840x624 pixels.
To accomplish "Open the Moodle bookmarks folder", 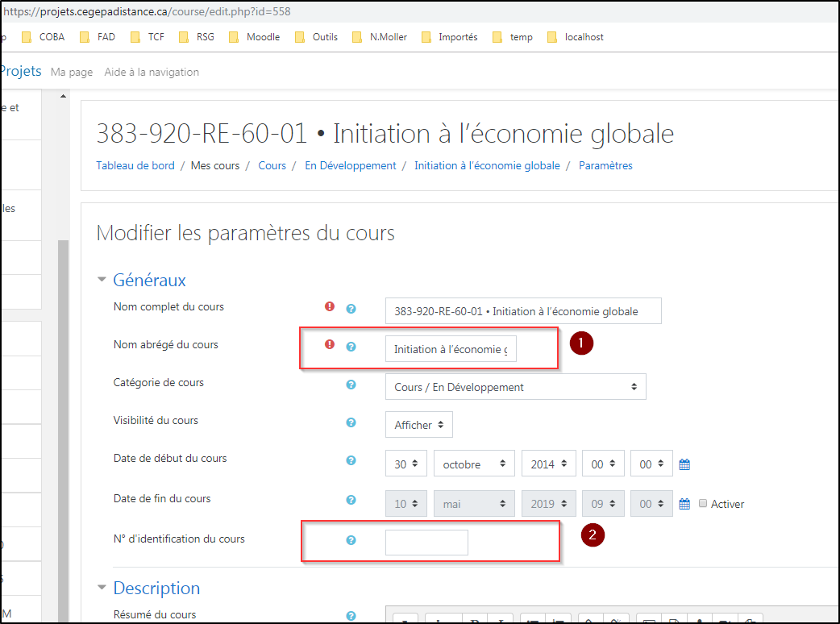I will pos(255,36).
